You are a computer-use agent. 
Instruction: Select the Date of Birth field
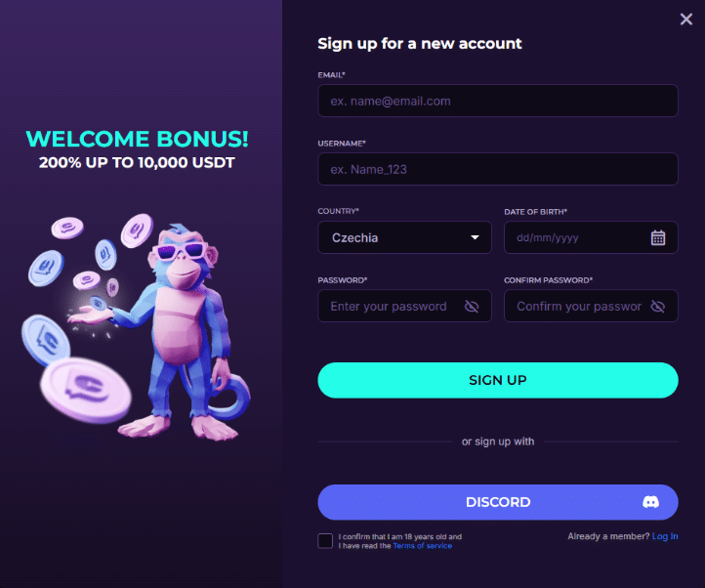(x=576, y=237)
